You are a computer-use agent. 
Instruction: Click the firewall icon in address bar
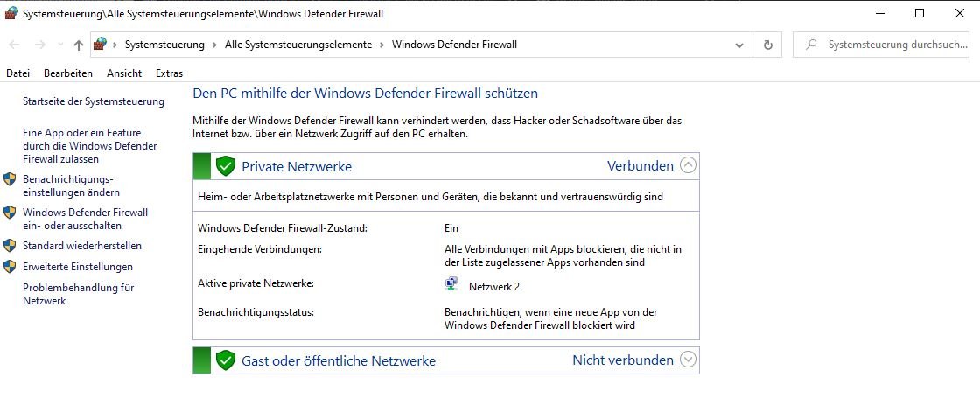pos(100,45)
